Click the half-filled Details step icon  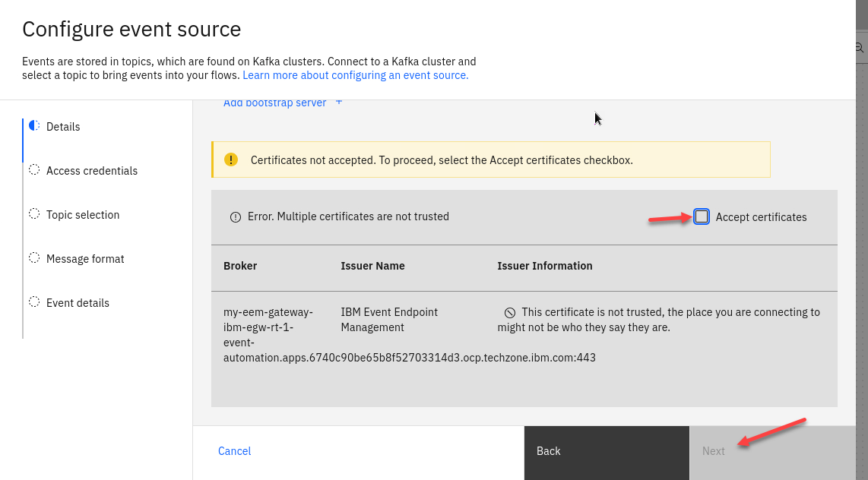tap(34, 126)
